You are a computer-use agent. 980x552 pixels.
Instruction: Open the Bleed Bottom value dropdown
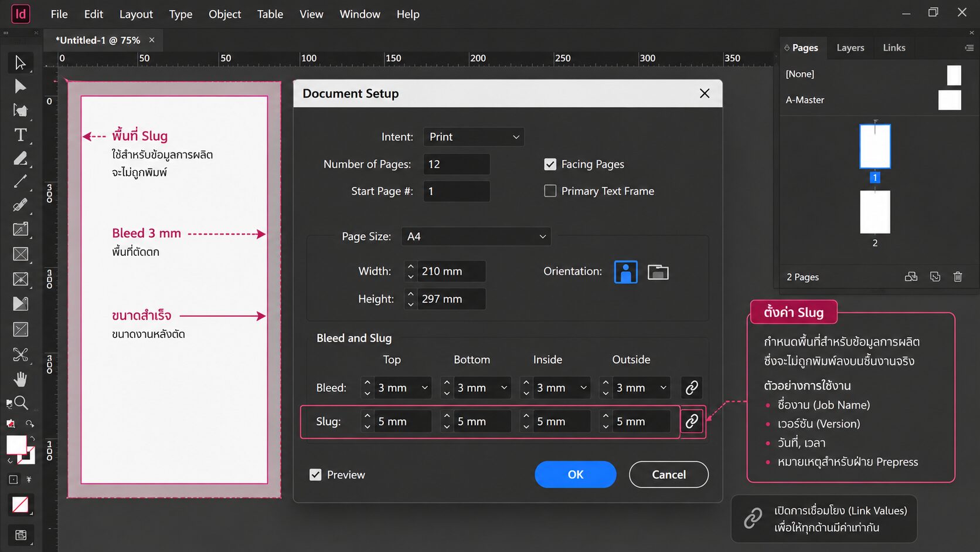point(504,388)
